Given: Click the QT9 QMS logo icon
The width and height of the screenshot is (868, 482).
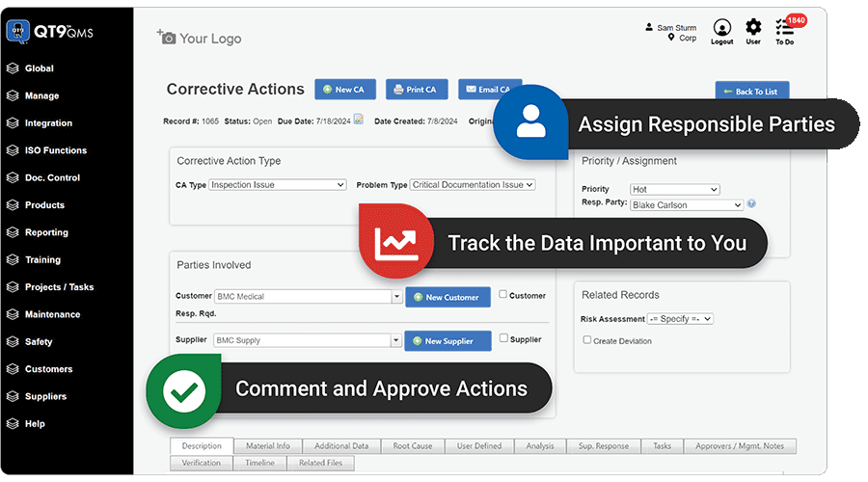Looking at the screenshot, I should [x=17, y=31].
